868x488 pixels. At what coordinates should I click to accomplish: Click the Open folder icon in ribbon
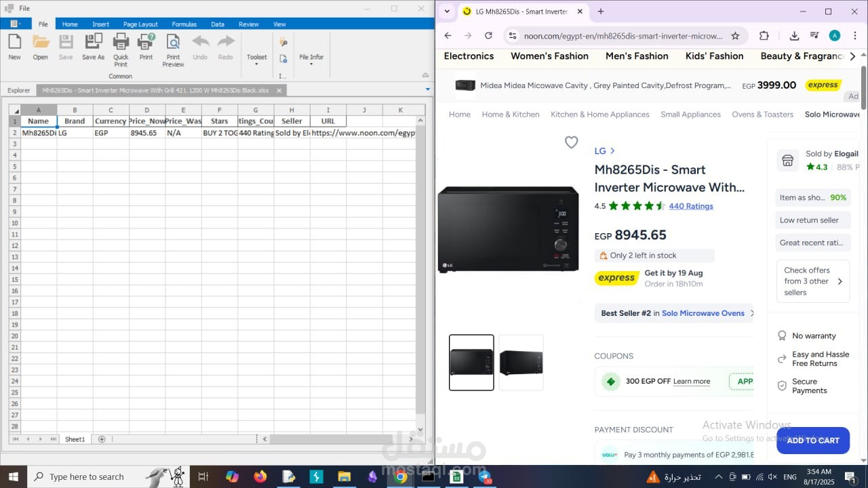(41, 46)
